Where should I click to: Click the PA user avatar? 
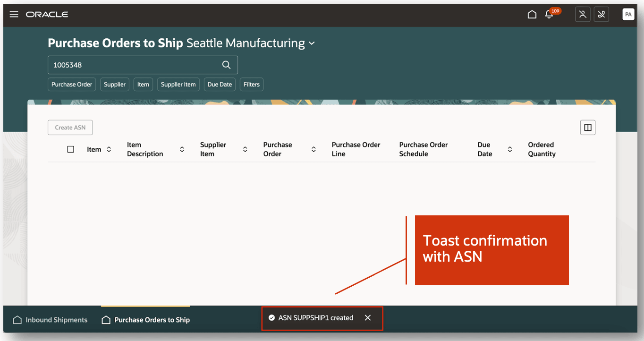(x=628, y=15)
